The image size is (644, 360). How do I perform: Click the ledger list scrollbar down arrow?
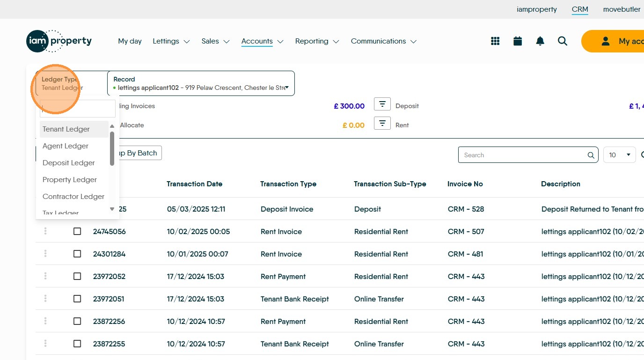[x=112, y=209]
